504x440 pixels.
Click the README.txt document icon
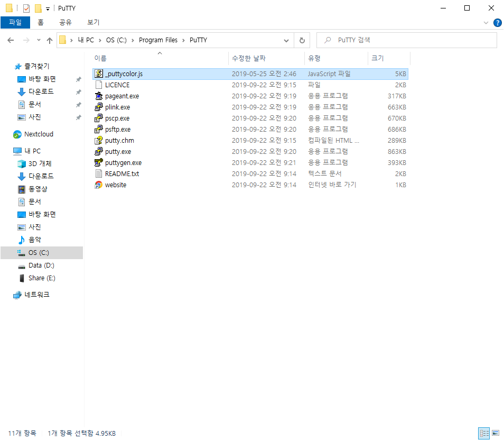(x=99, y=174)
